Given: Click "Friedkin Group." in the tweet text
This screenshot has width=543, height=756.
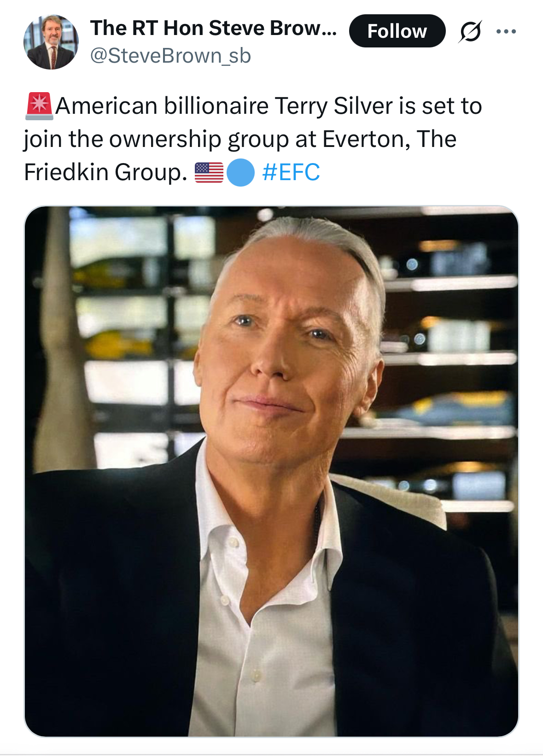Looking at the screenshot, I should [x=105, y=172].
